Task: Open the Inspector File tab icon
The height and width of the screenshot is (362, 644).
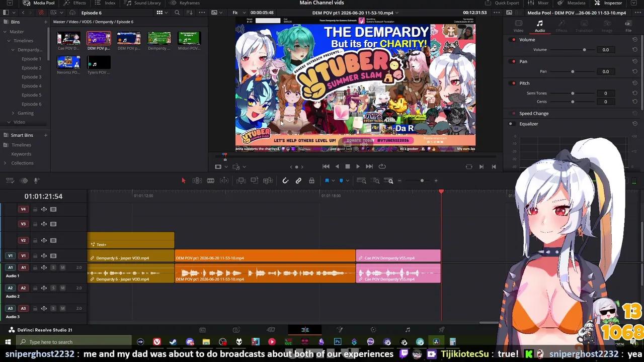Action: point(628,26)
